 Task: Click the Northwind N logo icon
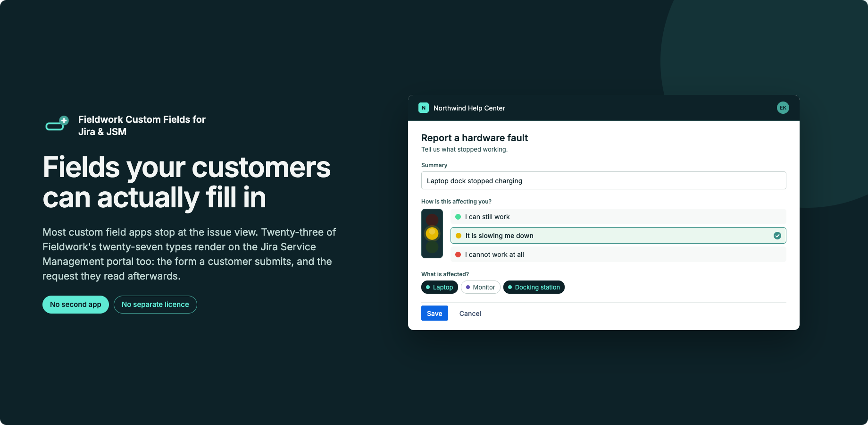tap(424, 108)
